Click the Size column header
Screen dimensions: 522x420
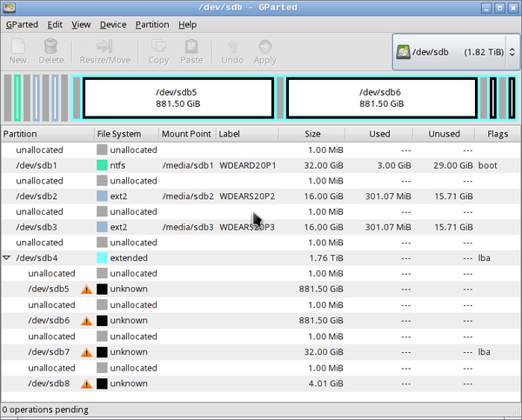click(x=312, y=134)
